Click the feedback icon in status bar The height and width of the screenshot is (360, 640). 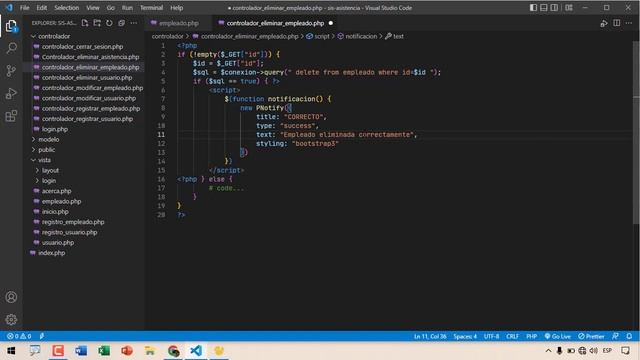coord(616,336)
